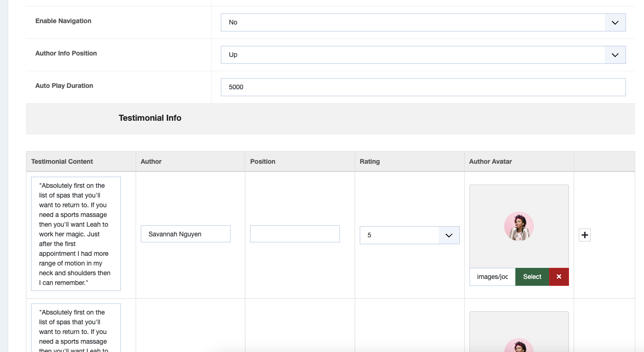Image resolution: width=644 pixels, height=352 pixels.
Task: Click the Position column header
Action: pyautogui.click(x=263, y=161)
